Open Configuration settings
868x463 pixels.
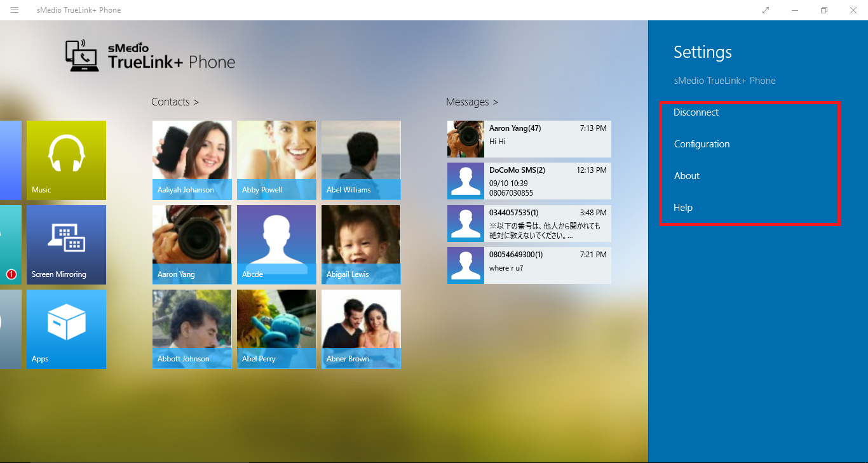click(x=702, y=144)
